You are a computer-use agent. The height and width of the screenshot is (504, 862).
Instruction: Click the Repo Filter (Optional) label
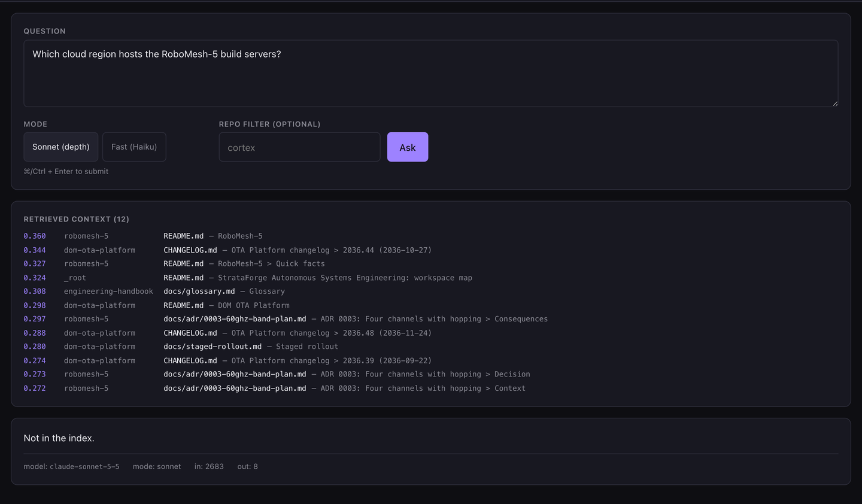pyautogui.click(x=269, y=124)
